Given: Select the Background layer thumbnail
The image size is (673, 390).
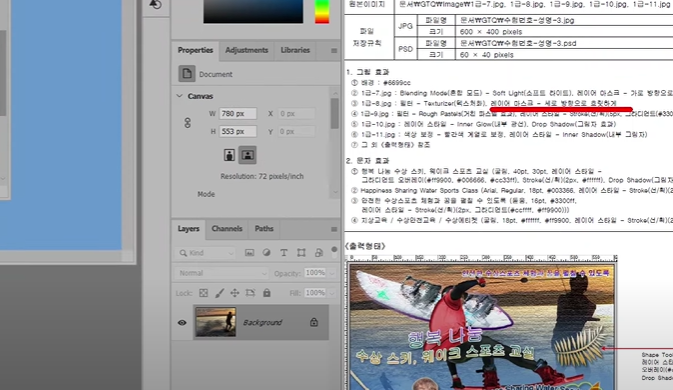Looking at the screenshot, I should pyautogui.click(x=215, y=322).
